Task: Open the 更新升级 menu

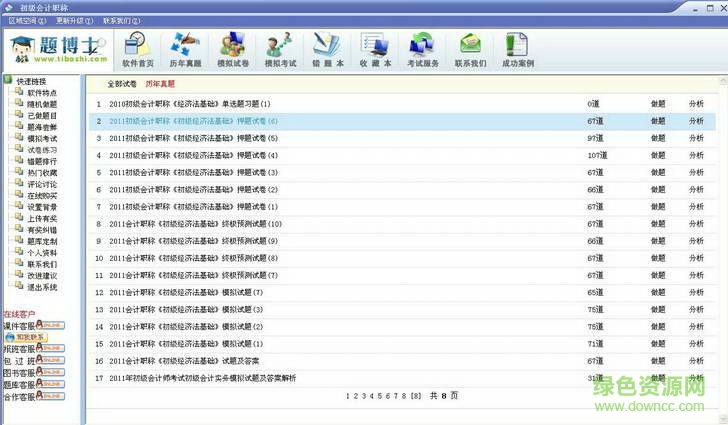Action: 74,20
